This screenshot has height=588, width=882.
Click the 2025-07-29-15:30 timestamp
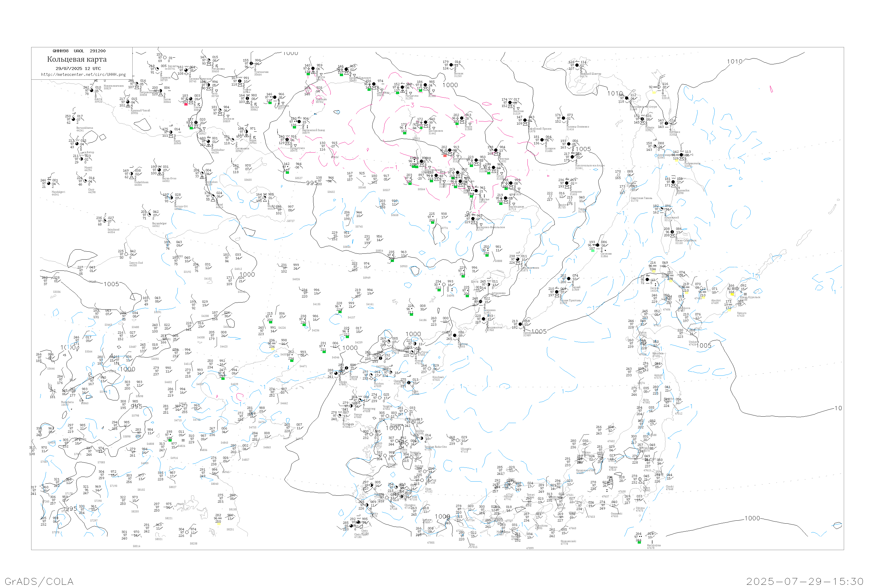pyautogui.click(x=805, y=581)
